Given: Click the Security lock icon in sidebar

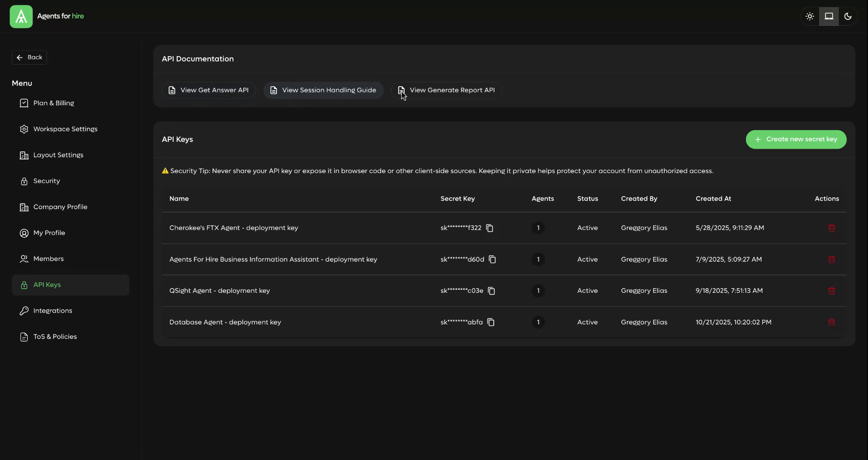Looking at the screenshot, I should click(24, 181).
